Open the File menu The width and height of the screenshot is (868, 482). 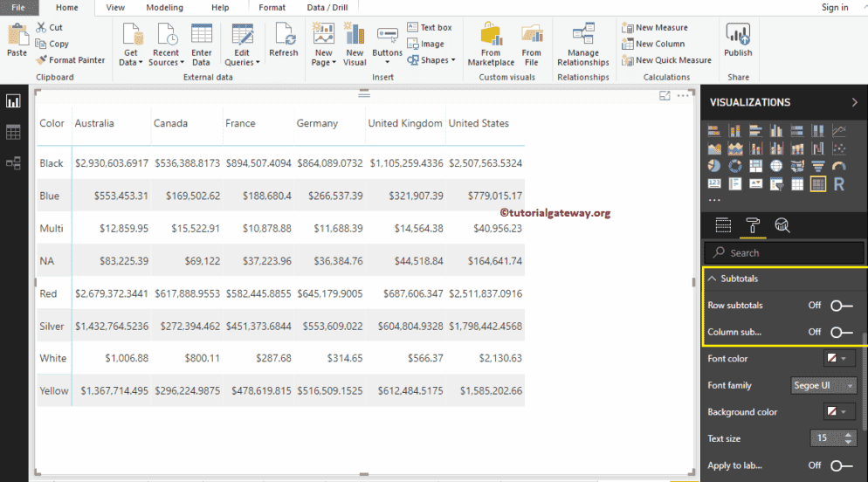[x=18, y=8]
